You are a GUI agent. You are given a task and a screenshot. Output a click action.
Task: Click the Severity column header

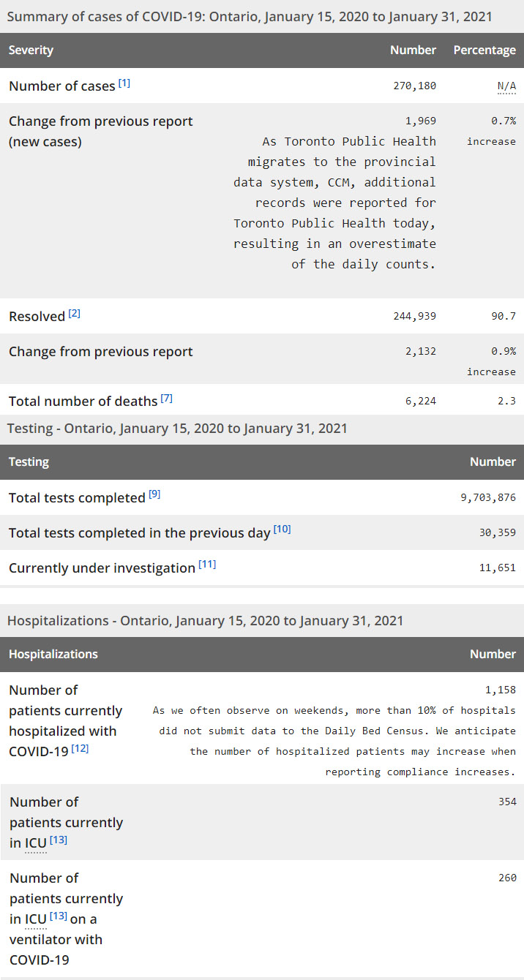[x=31, y=50]
